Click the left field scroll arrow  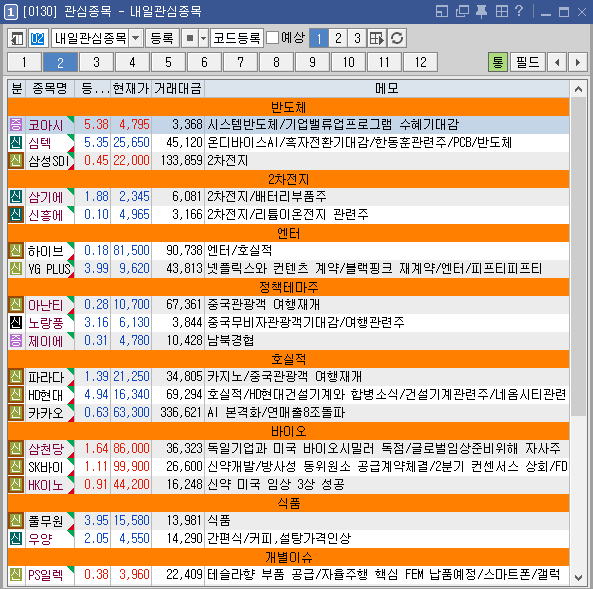pos(557,62)
